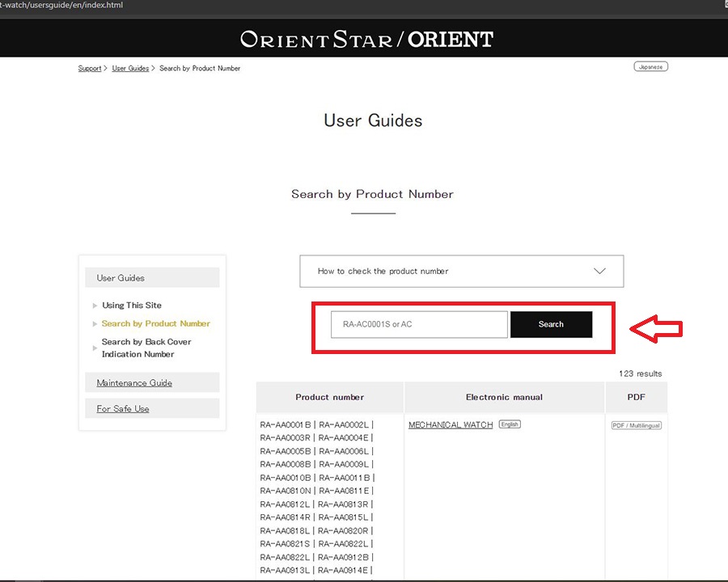Image resolution: width=728 pixels, height=582 pixels.
Task: Download the PDF / Multilingual manual
Action: (x=636, y=426)
